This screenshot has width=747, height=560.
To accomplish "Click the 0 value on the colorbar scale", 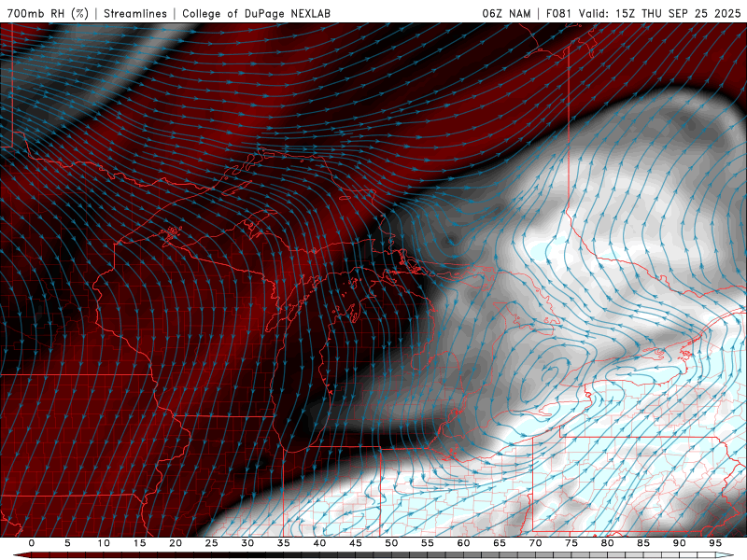I will (x=32, y=543).
